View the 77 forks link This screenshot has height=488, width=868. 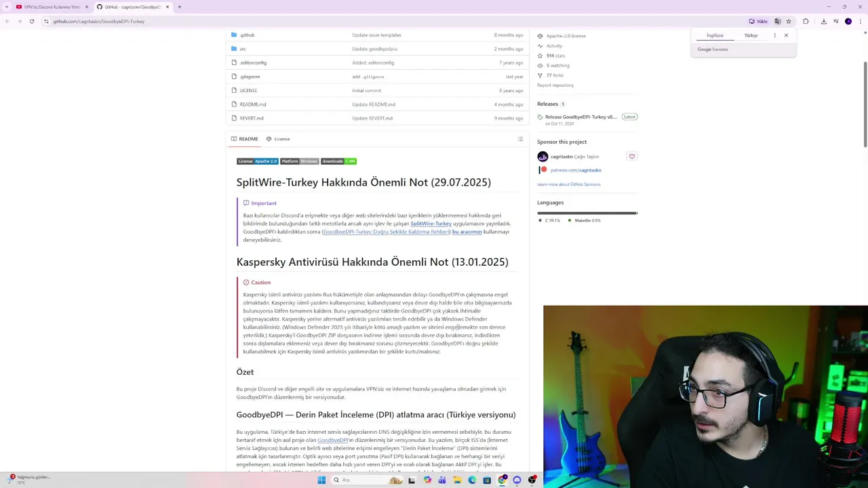(x=551, y=75)
